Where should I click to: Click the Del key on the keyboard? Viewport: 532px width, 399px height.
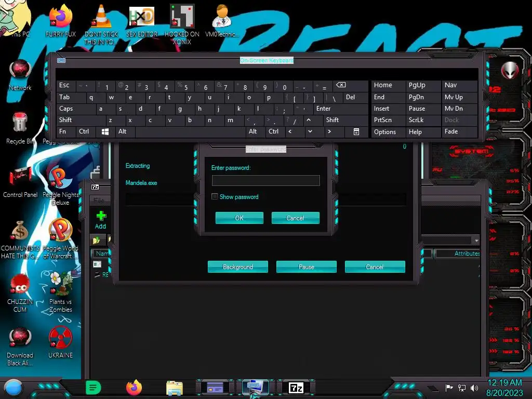click(355, 97)
